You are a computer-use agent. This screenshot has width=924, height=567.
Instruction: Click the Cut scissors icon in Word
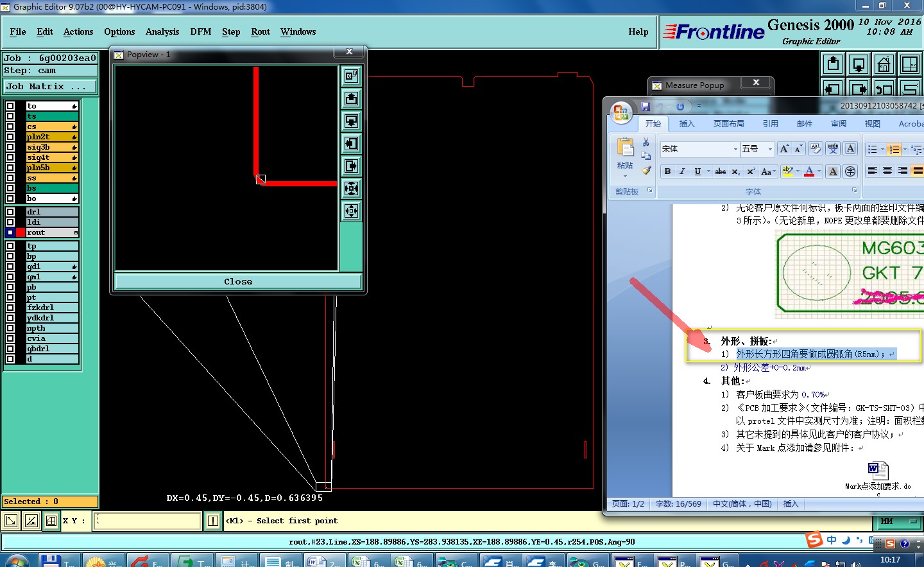click(646, 143)
